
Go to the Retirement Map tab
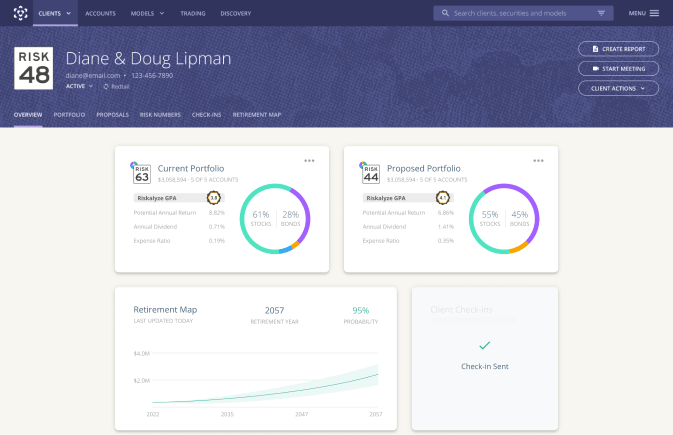[x=257, y=115]
